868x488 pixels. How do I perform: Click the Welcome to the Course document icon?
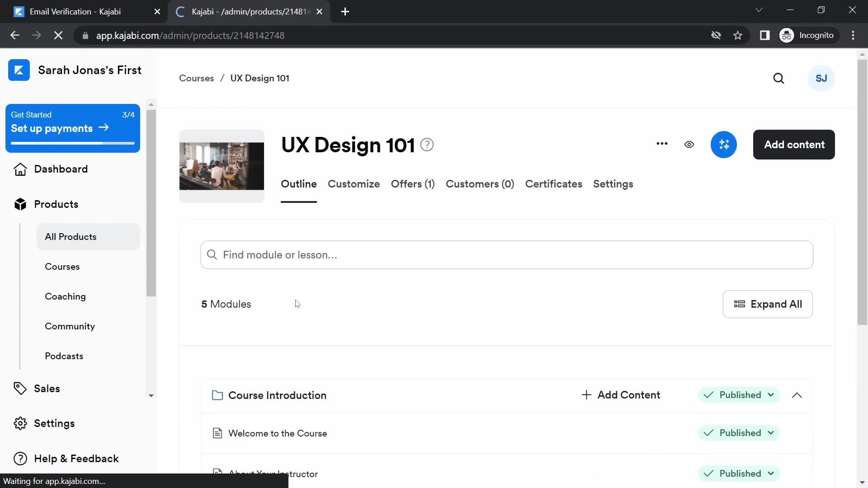217,433
